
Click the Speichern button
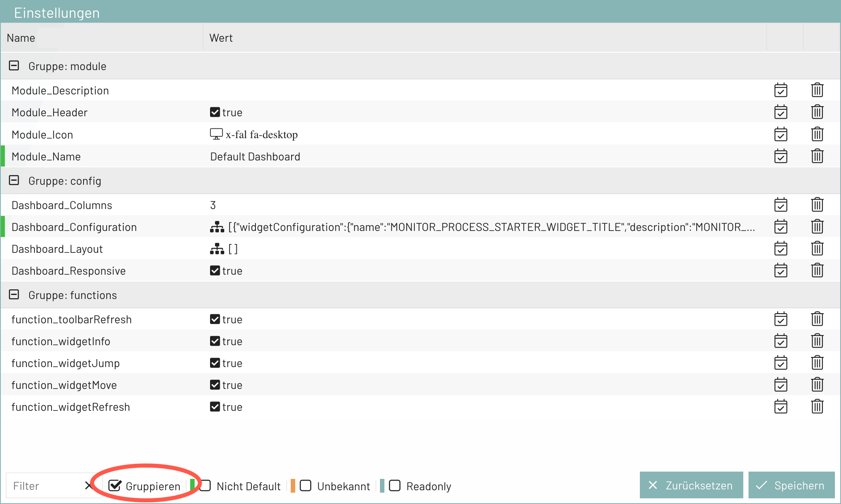pyautogui.click(x=791, y=485)
